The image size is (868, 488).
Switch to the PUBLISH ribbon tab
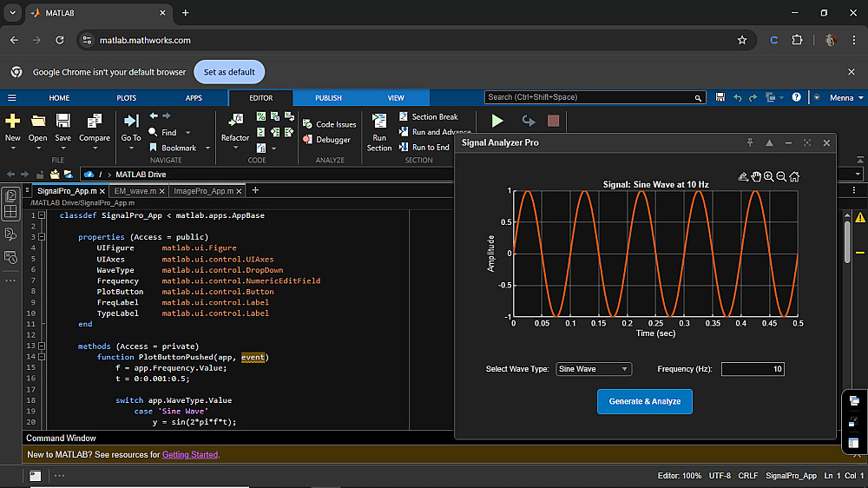(328, 98)
